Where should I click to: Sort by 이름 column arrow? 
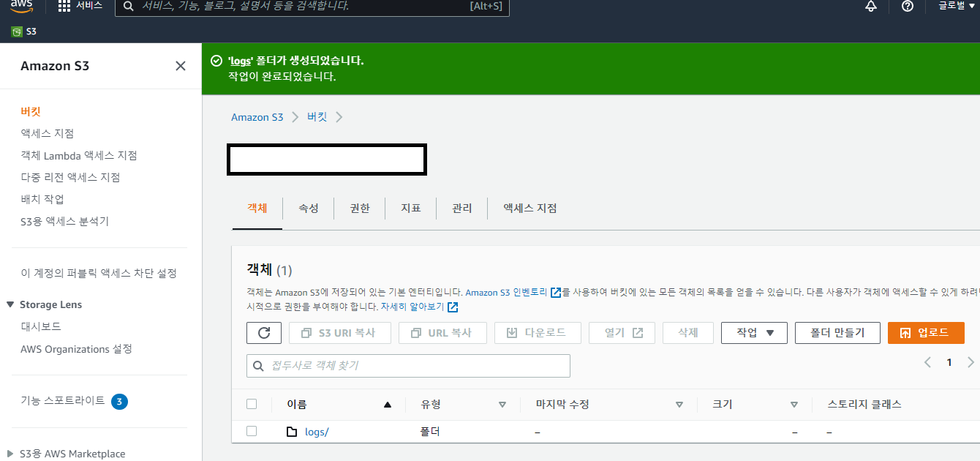click(388, 405)
